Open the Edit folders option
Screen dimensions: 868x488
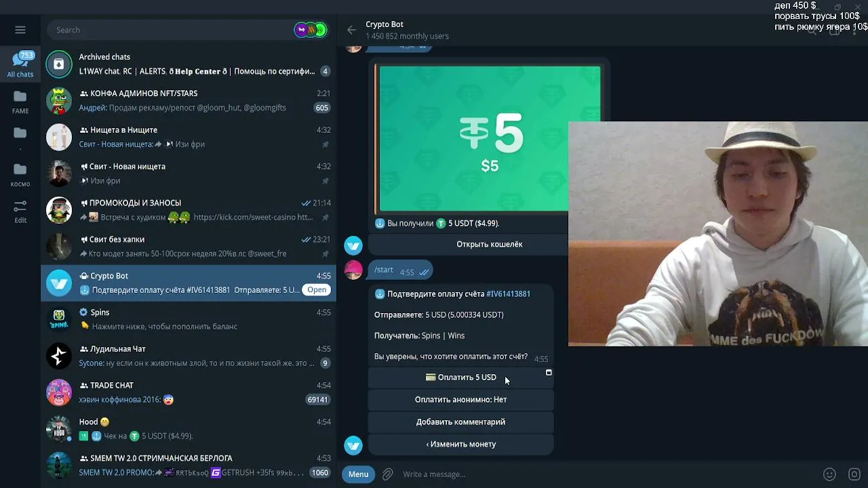pos(20,211)
